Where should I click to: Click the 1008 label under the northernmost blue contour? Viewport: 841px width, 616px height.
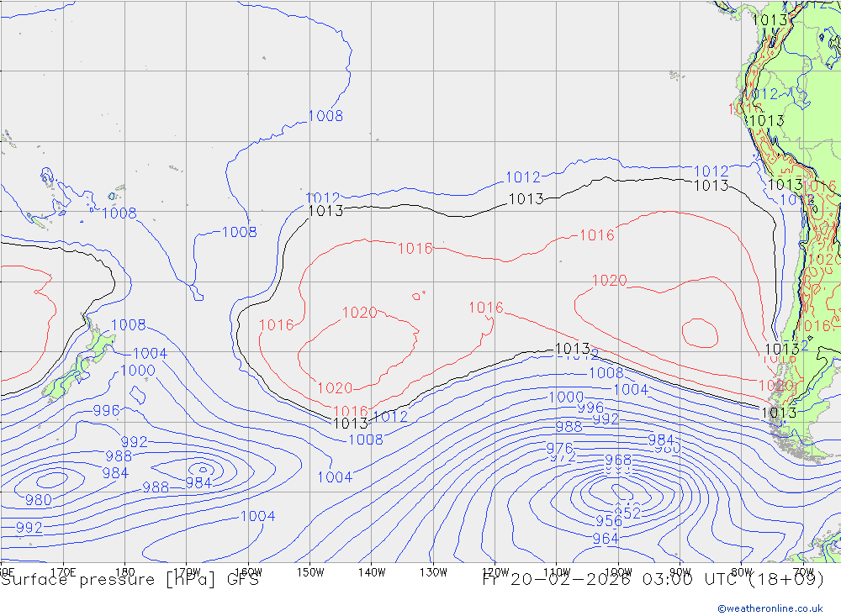pos(325,116)
